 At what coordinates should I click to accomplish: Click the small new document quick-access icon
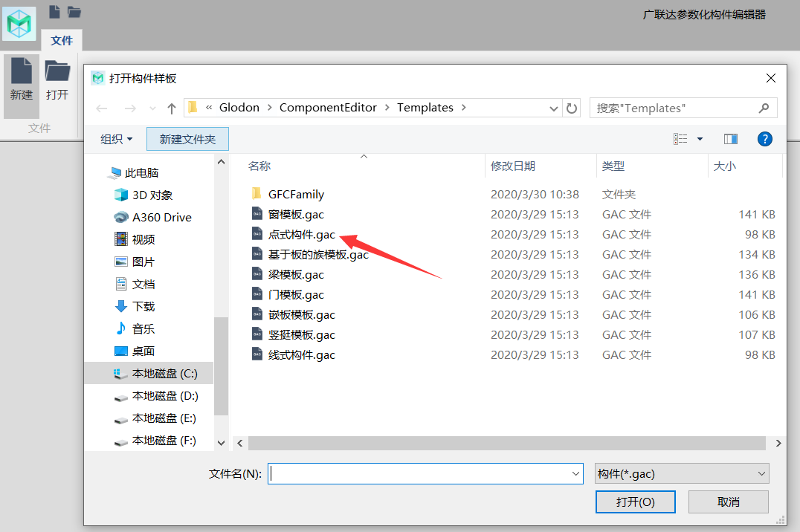tap(54, 11)
